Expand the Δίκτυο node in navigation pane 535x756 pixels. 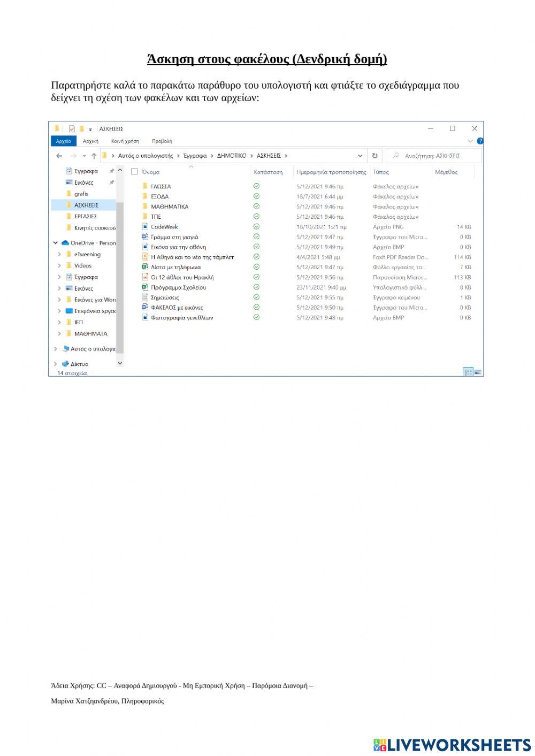[56, 364]
